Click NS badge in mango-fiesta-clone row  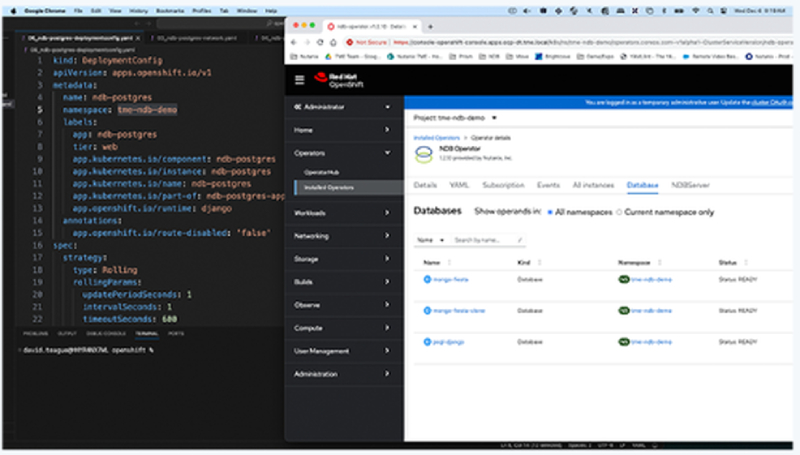(x=623, y=311)
